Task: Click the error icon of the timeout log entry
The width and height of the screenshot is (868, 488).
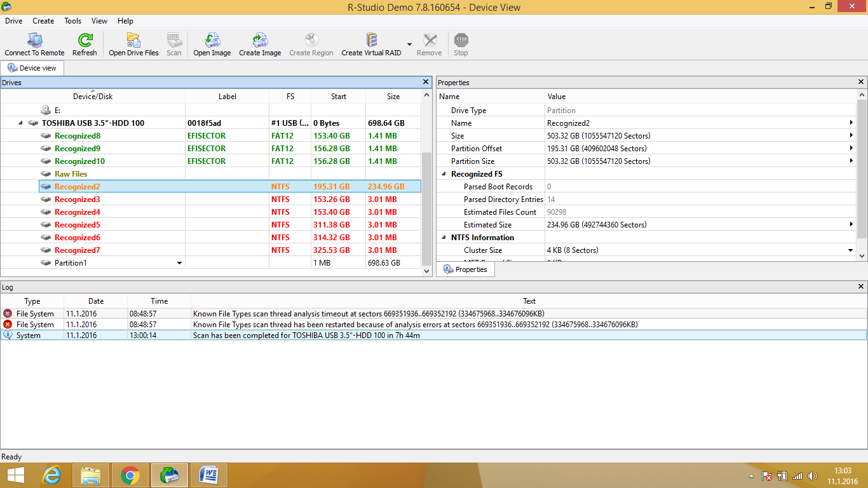Action: 8,313
